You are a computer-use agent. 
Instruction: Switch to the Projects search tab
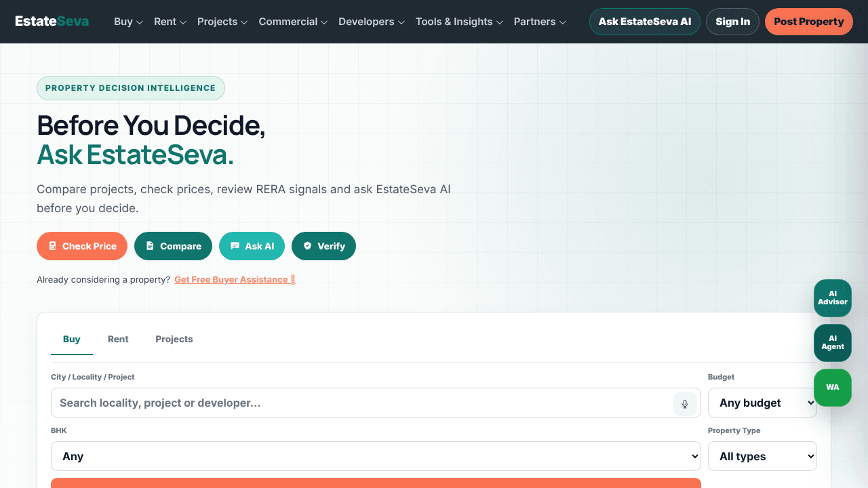174,340
